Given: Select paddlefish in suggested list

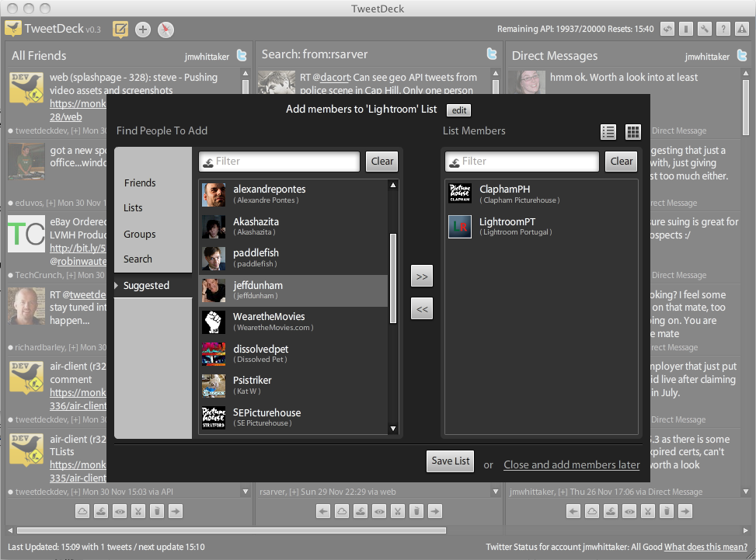Looking at the screenshot, I should [293, 259].
